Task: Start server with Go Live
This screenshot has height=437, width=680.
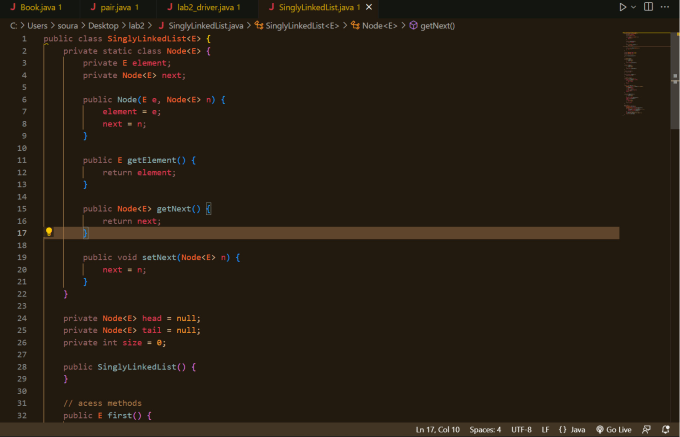Action: [x=614, y=430]
